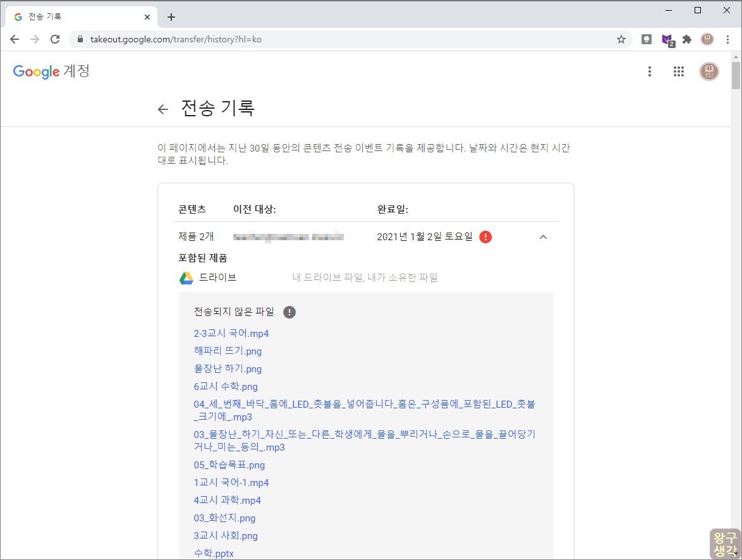Open file 03_화선지.png
742x560 pixels.
[x=224, y=518]
